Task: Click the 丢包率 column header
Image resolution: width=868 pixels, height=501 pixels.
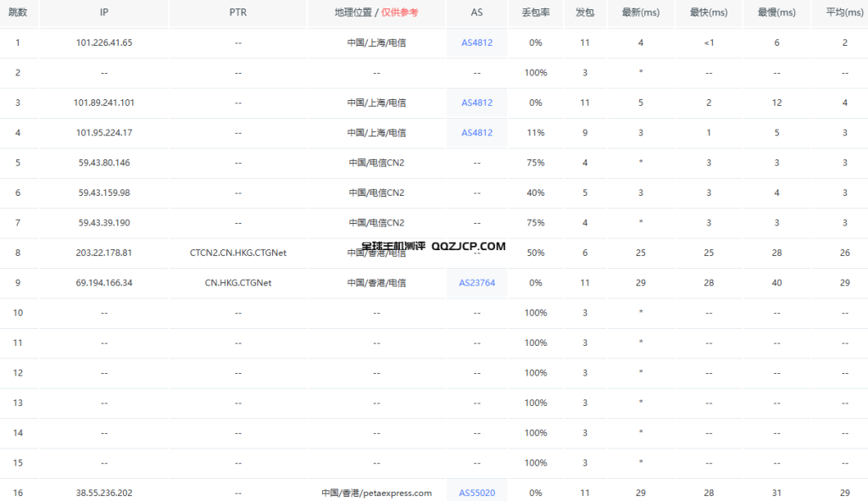Action: (x=536, y=13)
